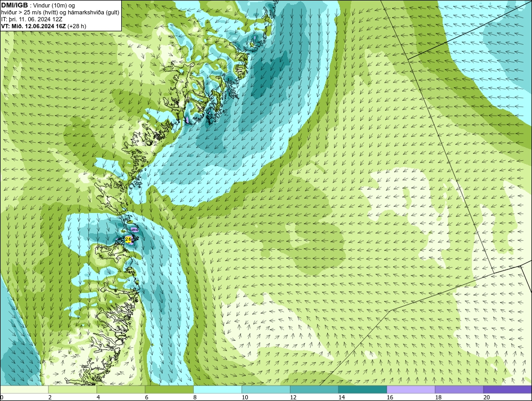Select the 10-12 m/s legend swatch

click(266, 389)
